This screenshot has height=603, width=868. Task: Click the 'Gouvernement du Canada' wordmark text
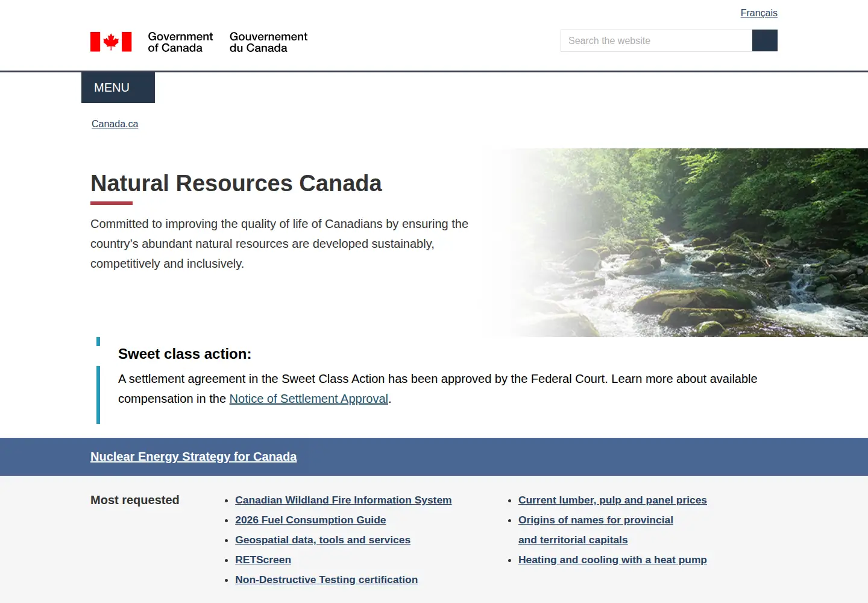pyautogui.click(x=268, y=42)
